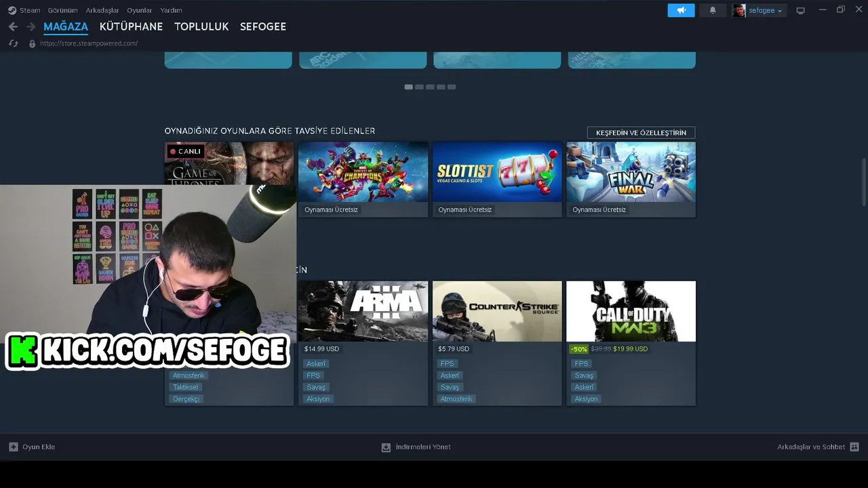Select the fourth carousel page dot

point(441,87)
